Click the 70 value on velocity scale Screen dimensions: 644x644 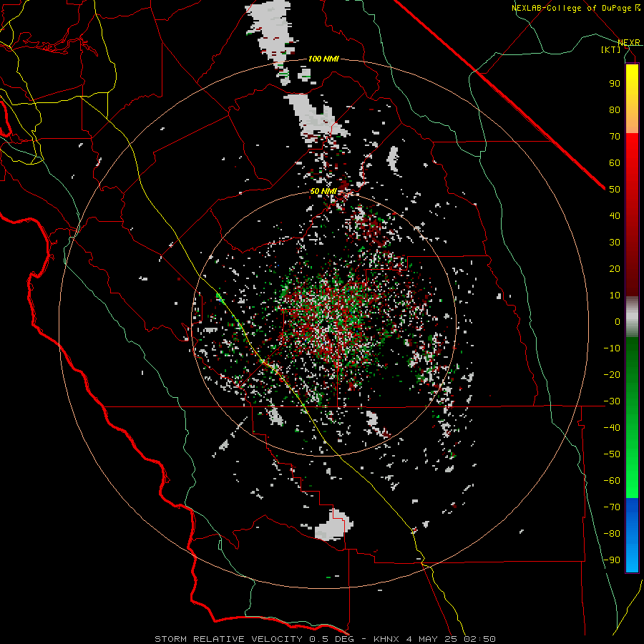615,137
